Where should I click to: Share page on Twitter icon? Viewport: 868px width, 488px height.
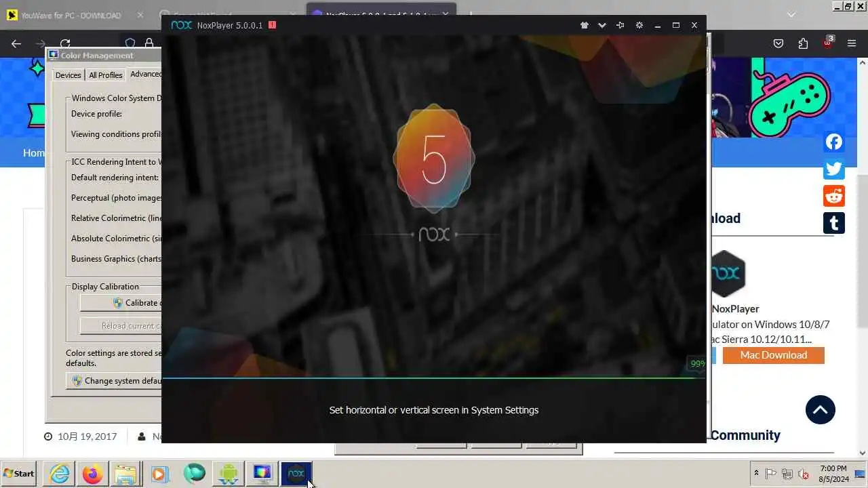click(x=834, y=169)
